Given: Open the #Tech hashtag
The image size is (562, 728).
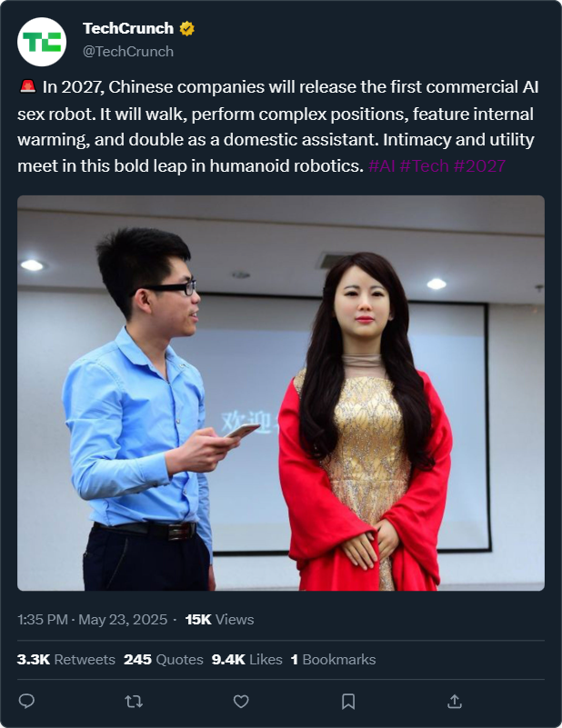Looking at the screenshot, I should coord(424,165).
